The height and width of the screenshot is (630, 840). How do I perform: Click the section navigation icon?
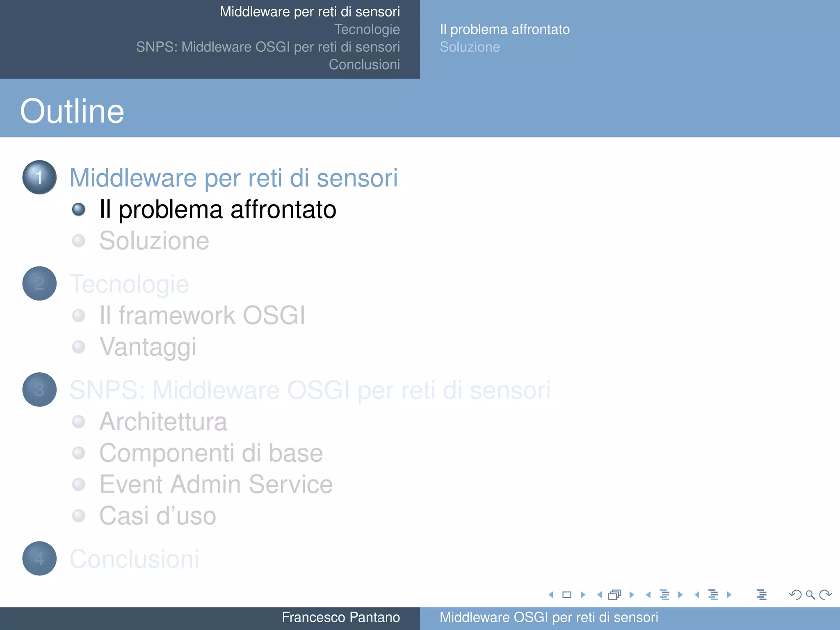[x=713, y=595]
